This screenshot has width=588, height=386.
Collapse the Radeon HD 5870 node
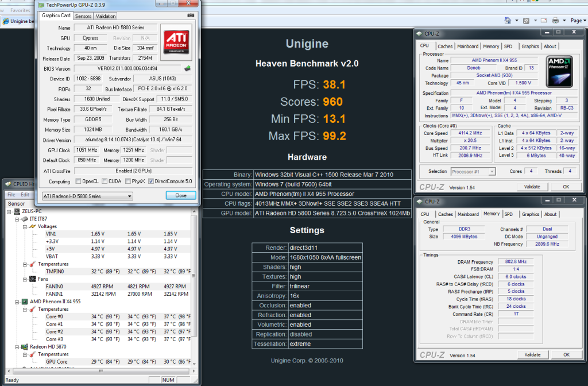(x=17, y=347)
